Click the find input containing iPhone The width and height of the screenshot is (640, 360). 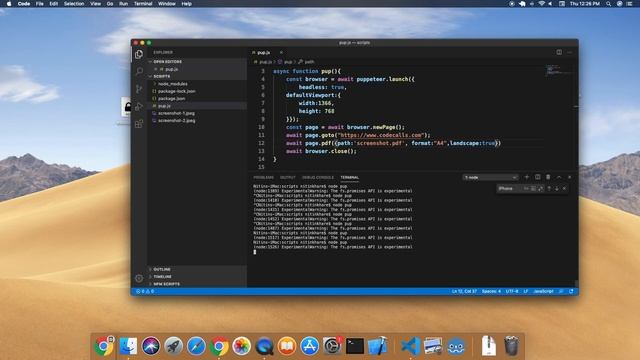pos(509,188)
